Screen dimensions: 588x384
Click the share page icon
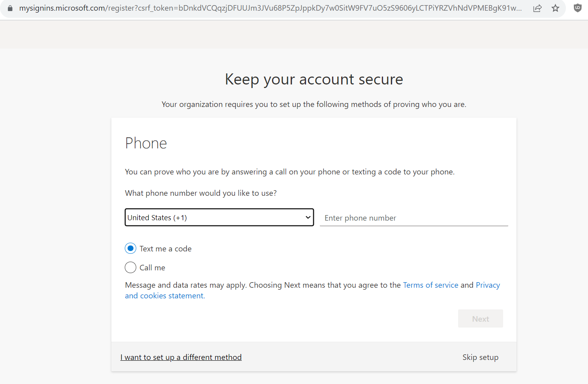537,8
